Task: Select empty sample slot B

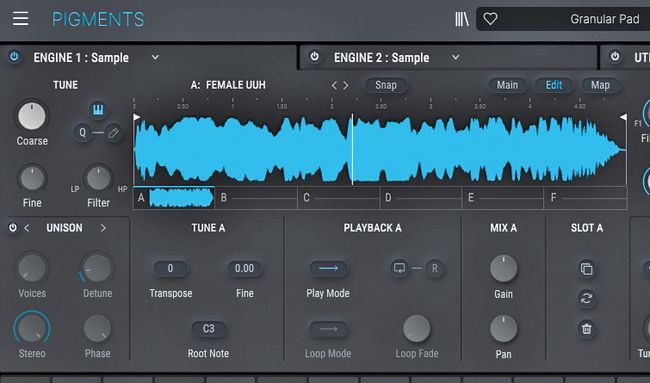Action: [256, 198]
